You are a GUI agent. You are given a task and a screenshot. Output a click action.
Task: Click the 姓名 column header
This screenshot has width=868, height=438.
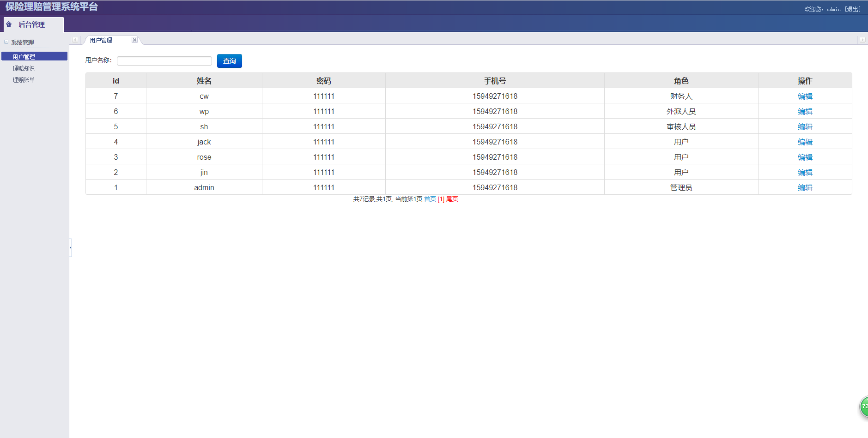pyautogui.click(x=204, y=81)
